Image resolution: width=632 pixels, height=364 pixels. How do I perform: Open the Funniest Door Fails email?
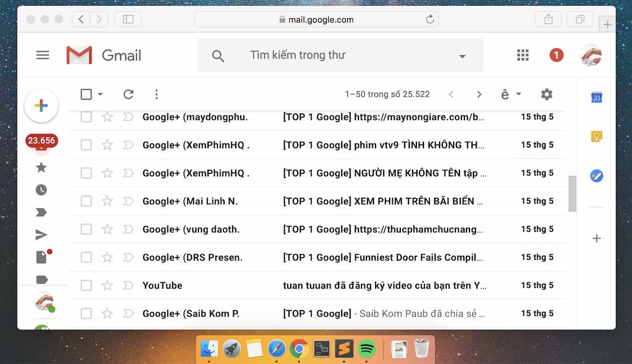pos(317,257)
